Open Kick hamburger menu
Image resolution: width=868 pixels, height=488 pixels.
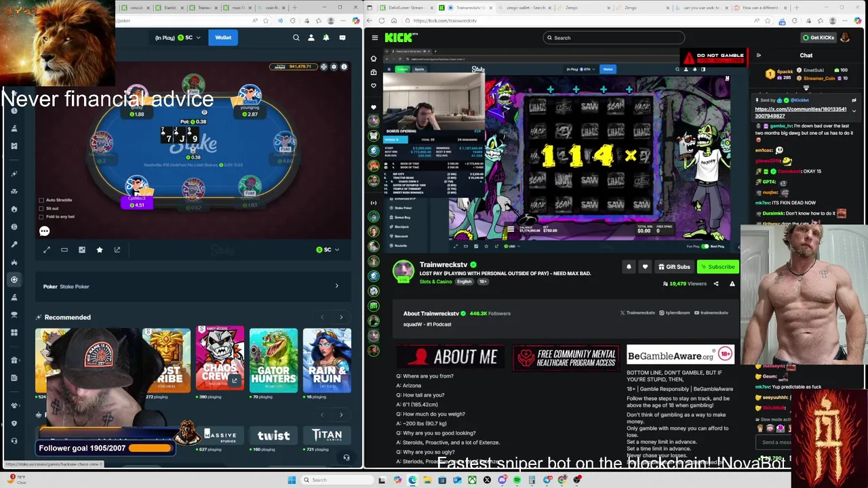374,38
